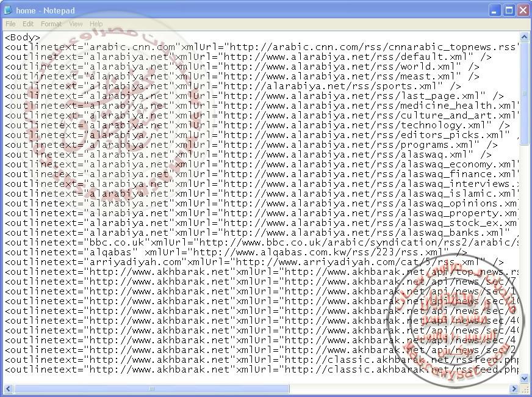Click the cnnarabic_topnews.rss line
Viewport: 532px width, 397px height.
pos(262,47)
